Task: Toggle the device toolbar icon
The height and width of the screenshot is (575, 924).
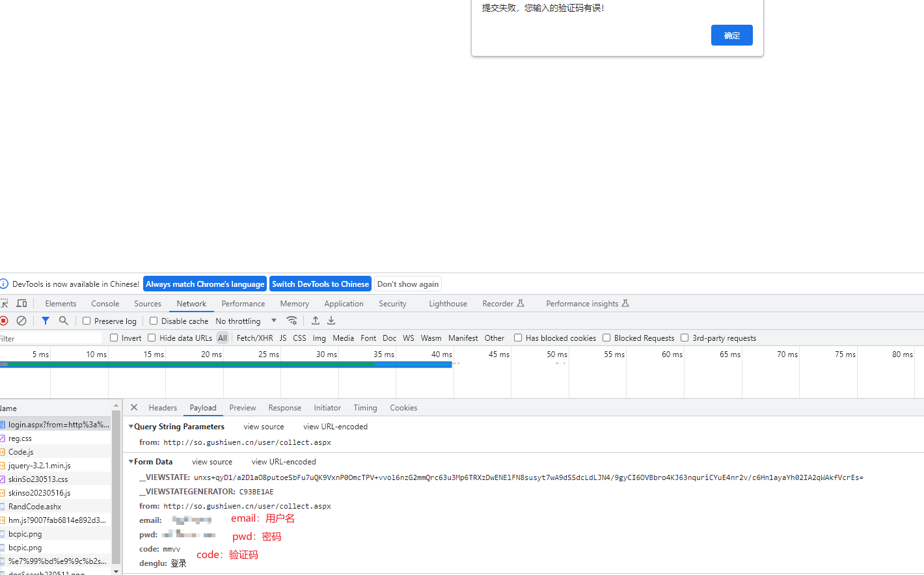Action: pyautogui.click(x=21, y=304)
